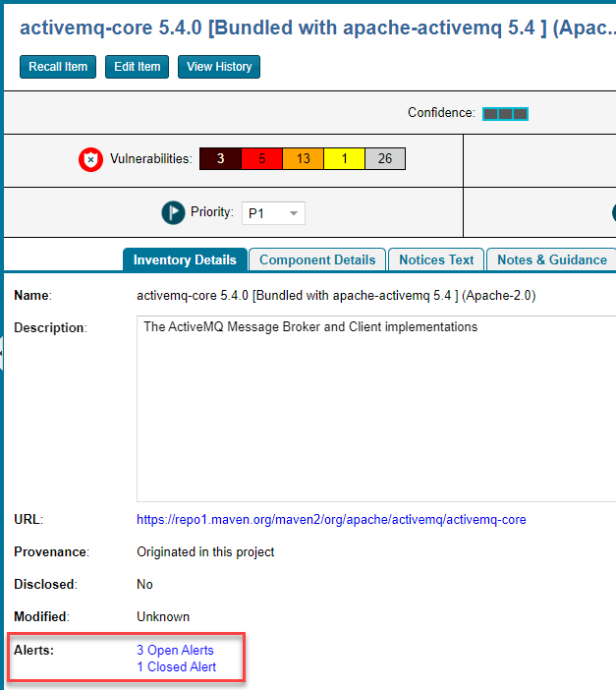Open the Component Details tab
The image size is (616, 690).
(x=317, y=260)
